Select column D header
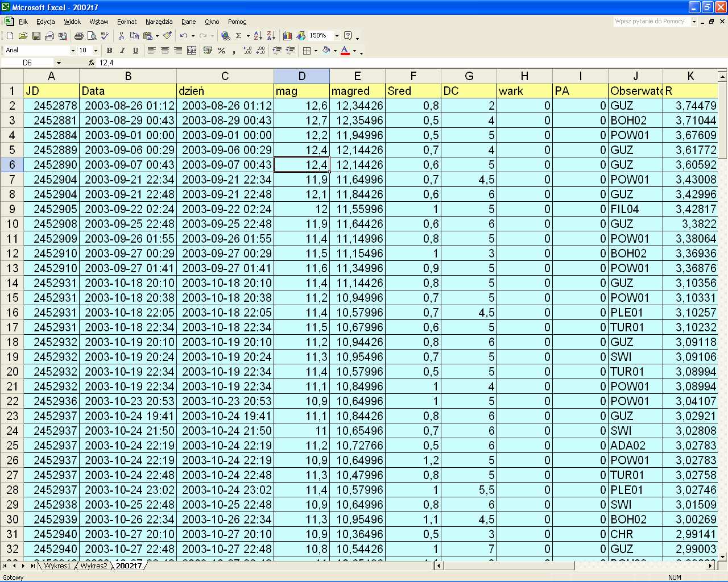728x582 pixels. pyautogui.click(x=301, y=76)
